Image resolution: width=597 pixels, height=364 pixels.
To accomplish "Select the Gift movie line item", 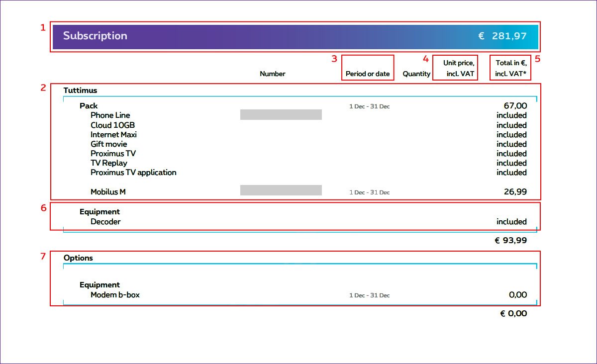I will pyautogui.click(x=108, y=144).
